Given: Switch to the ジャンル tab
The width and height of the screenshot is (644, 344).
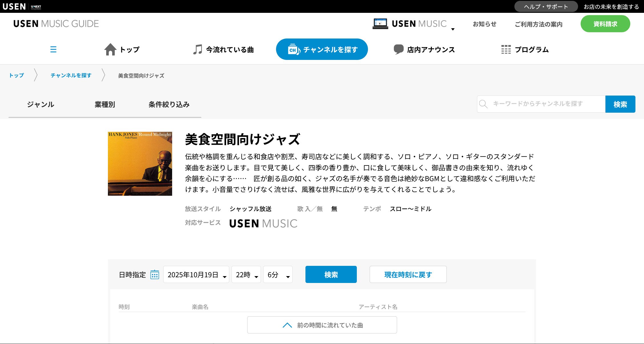Looking at the screenshot, I should 41,104.
